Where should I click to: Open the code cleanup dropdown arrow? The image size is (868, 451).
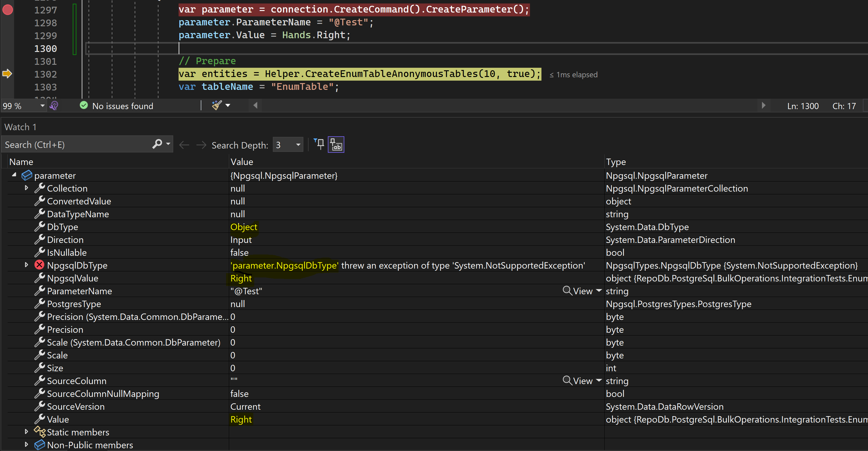click(228, 105)
